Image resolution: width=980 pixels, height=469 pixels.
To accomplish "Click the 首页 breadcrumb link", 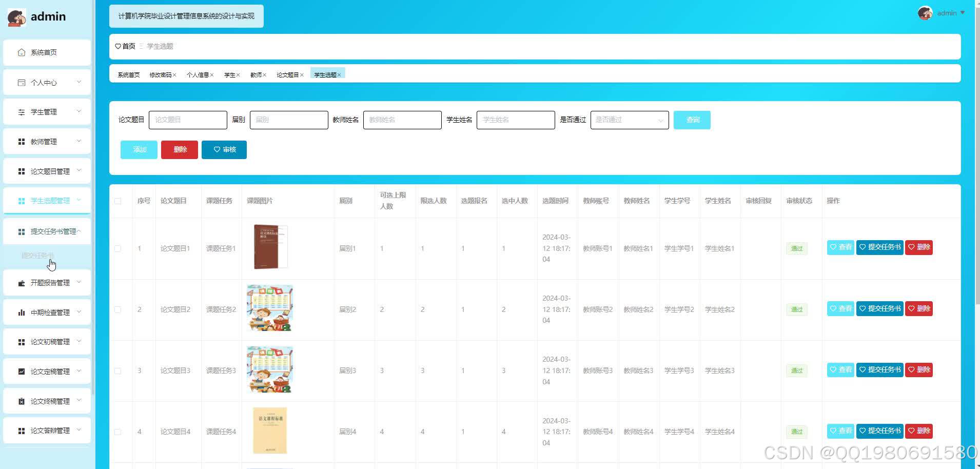I will click(x=129, y=46).
